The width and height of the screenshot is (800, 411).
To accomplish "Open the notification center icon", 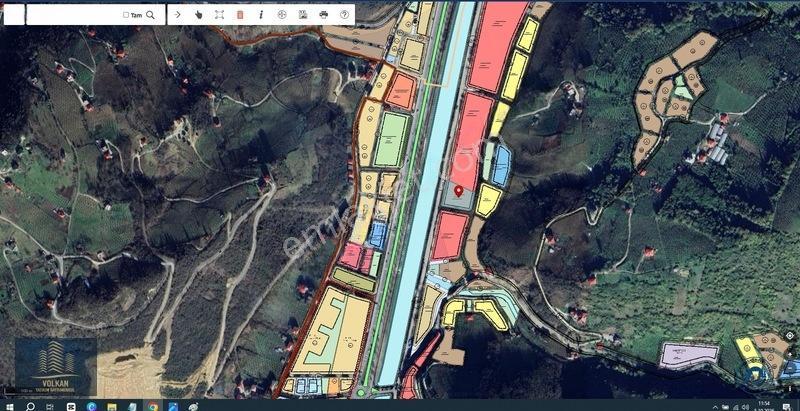I will 786,407.
